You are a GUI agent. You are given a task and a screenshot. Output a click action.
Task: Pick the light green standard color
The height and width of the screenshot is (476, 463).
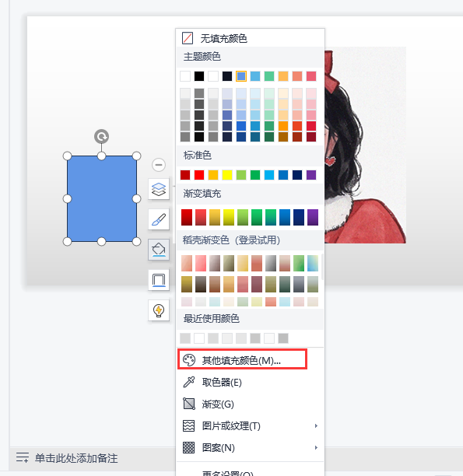[241, 175]
